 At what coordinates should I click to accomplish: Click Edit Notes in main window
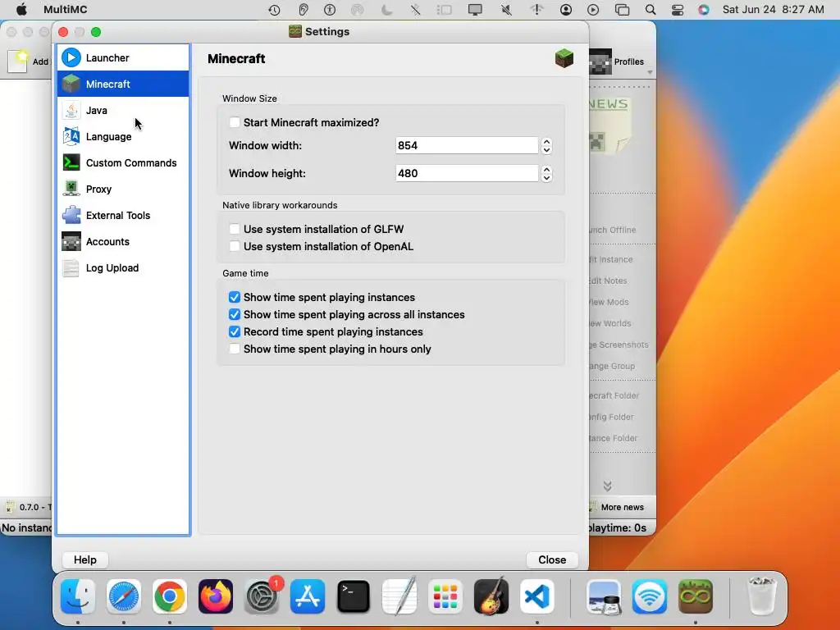(x=608, y=281)
